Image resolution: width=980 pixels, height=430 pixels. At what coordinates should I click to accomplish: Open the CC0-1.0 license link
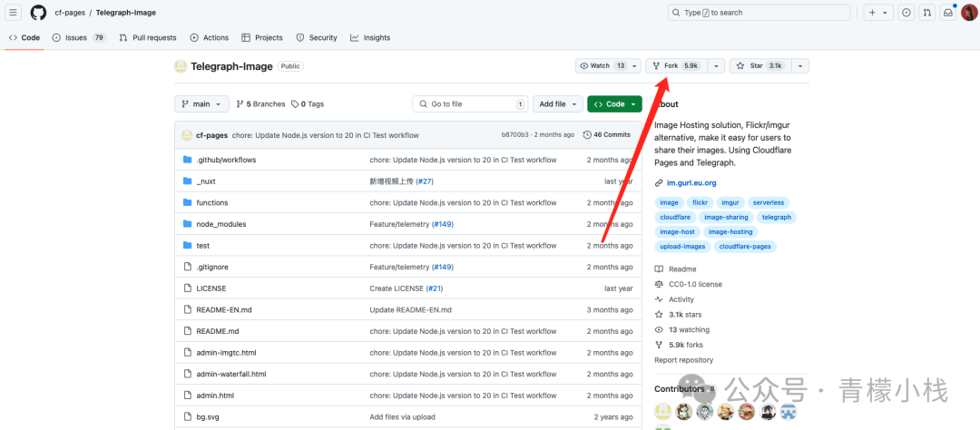(688, 284)
